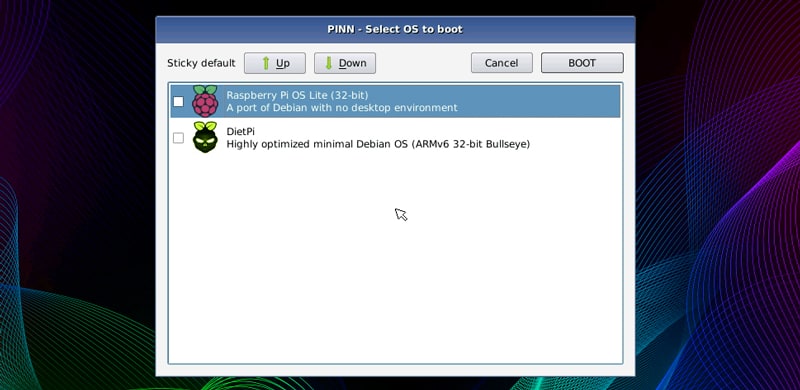Click blank gap between Down and Cancel buttons
This screenshot has width=800, height=390.
coord(423,63)
